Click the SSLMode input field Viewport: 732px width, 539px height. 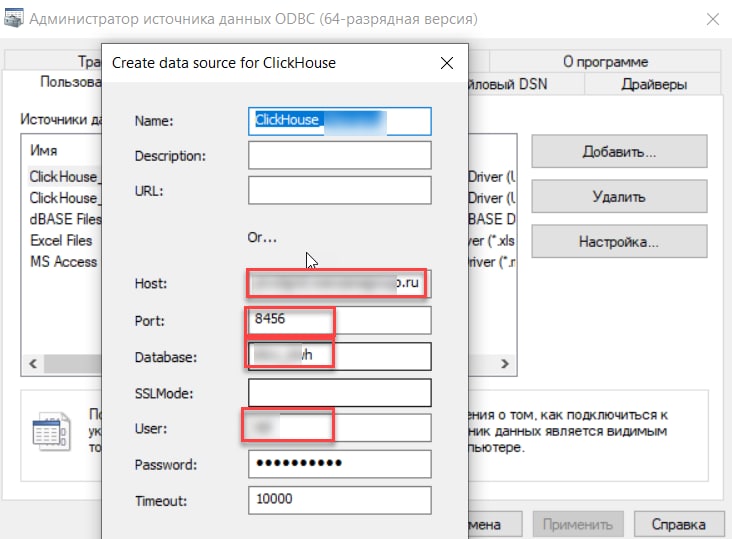339,393
